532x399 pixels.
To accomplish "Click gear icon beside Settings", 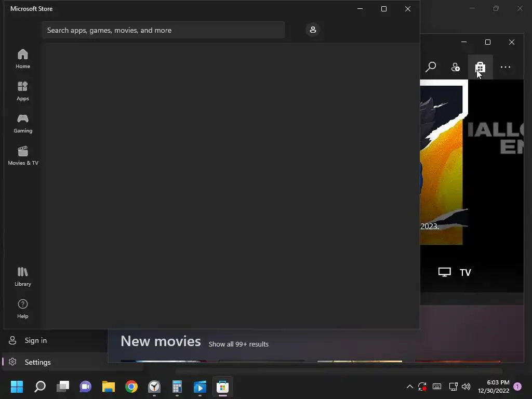I will click(12, 362).
